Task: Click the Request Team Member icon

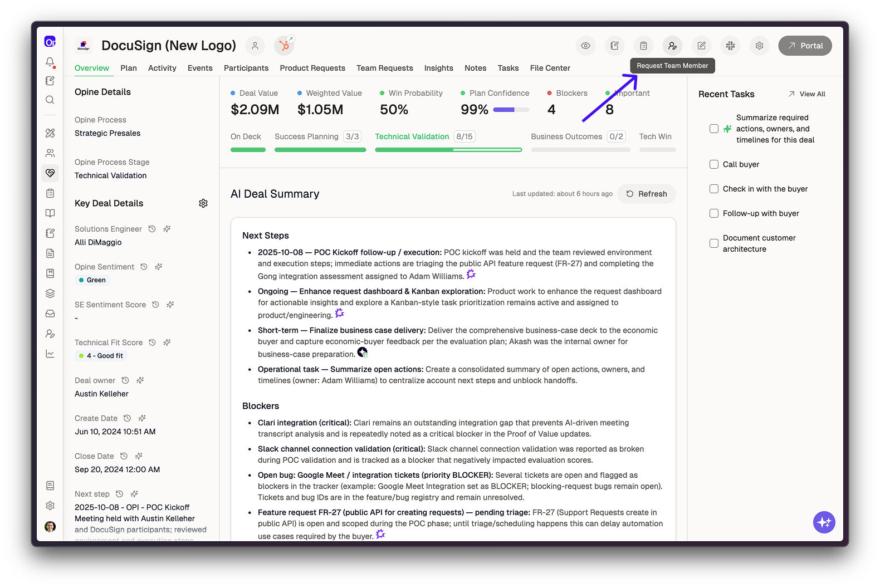Action: click(x=672, y=46)
